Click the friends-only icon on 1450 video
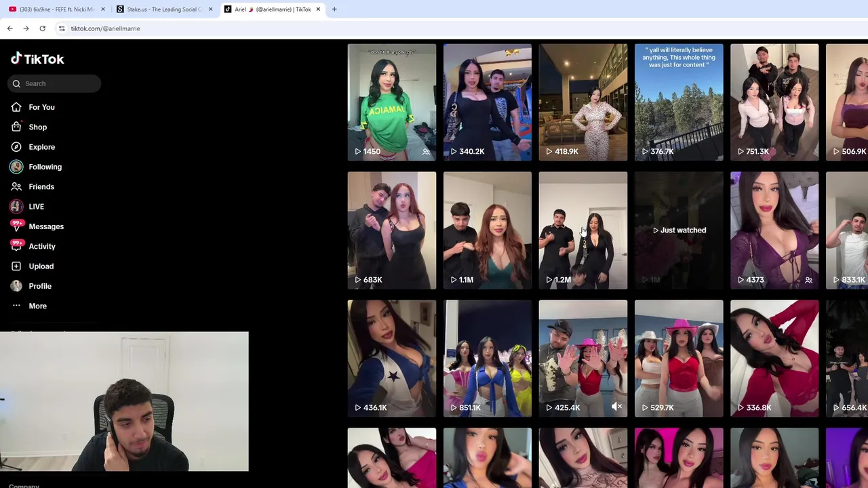868x488 pixels. click(x=426, y=152)
